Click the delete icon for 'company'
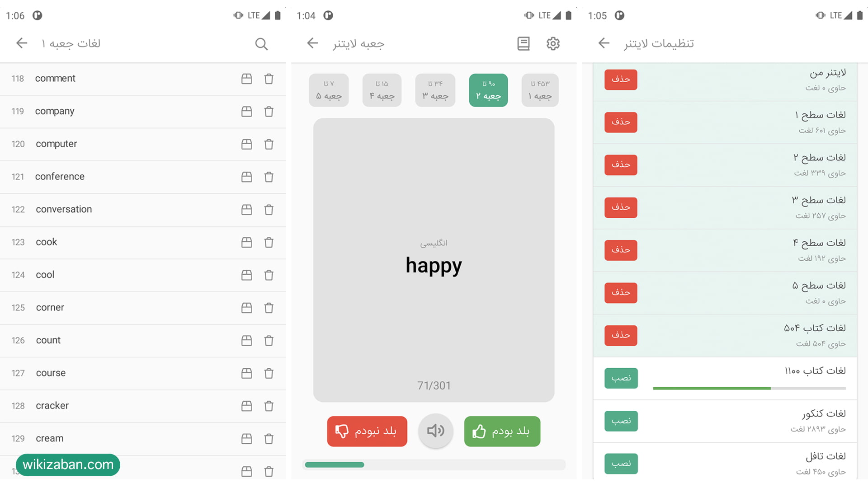868x488 pixels. [x=269, y=111]
